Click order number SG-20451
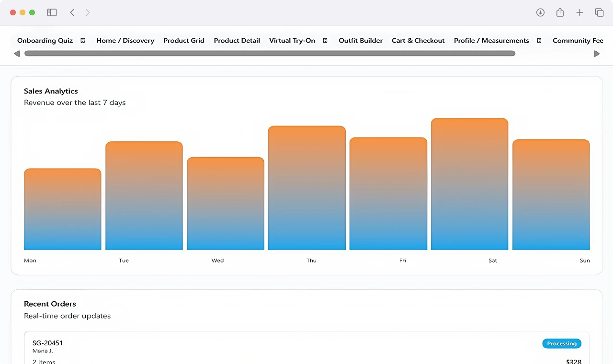This screenshot has height=364, width=613. (48, 343)
